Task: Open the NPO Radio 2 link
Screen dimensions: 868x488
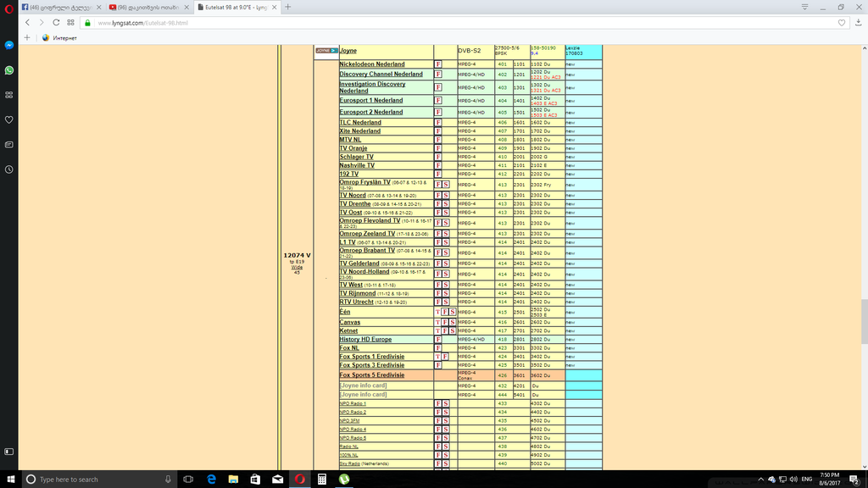Action: (x=353, y=413)
